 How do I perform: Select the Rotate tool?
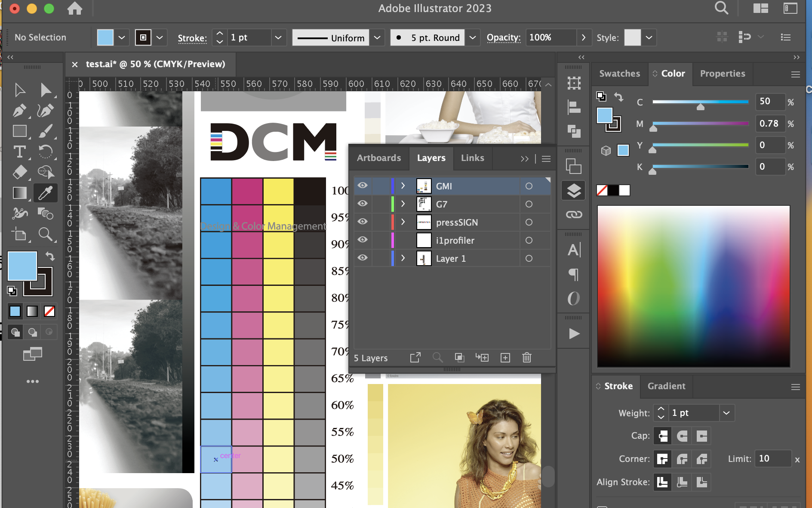(45, 152)
